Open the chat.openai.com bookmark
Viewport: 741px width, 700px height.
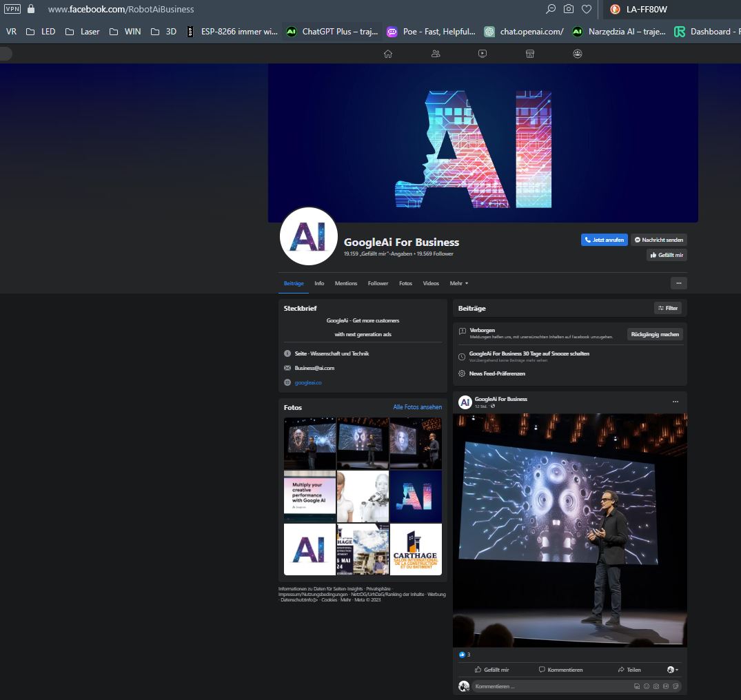(524, 32)
